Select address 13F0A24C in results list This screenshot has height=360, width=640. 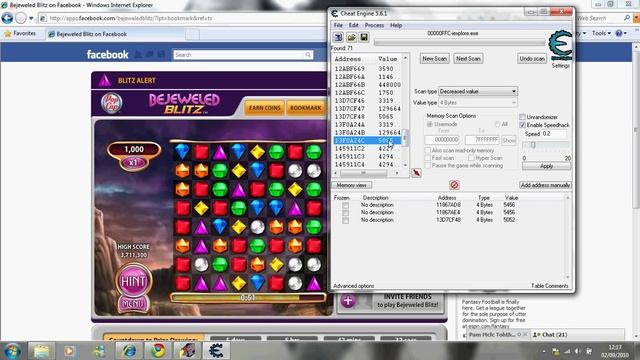367,140
